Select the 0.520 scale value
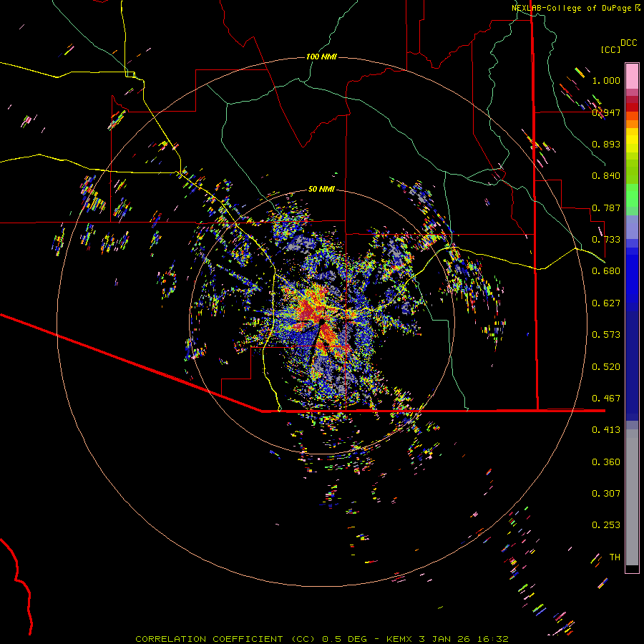The image size is (644, 644). pos(606,366)
